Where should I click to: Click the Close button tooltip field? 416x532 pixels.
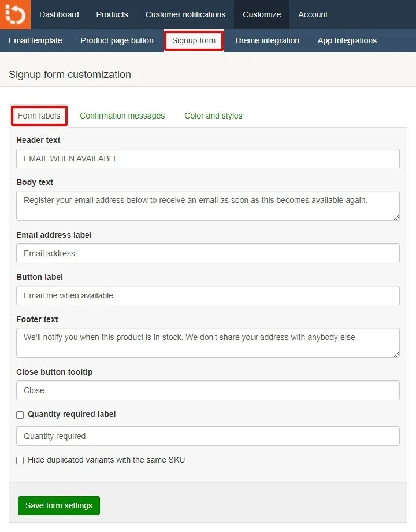pos(208,390)
